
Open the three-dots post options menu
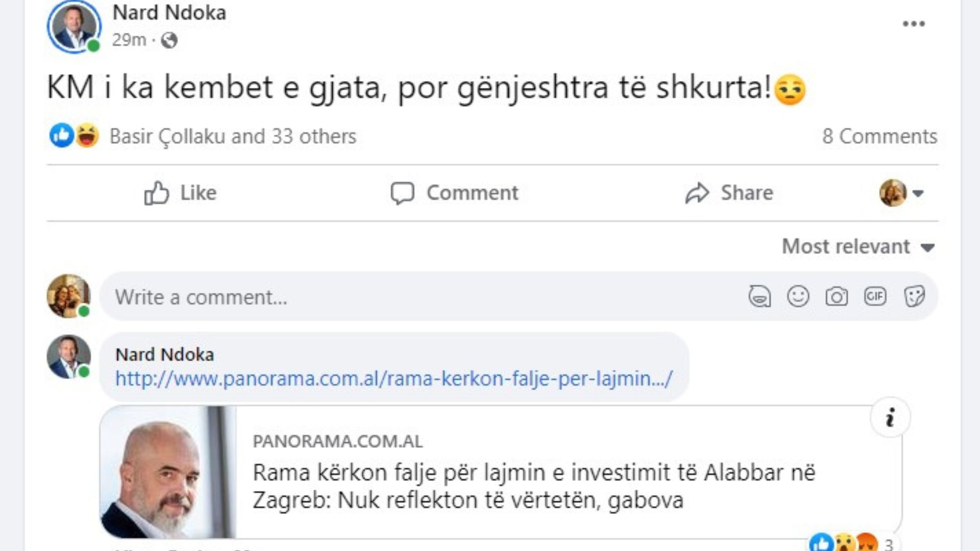913,23
